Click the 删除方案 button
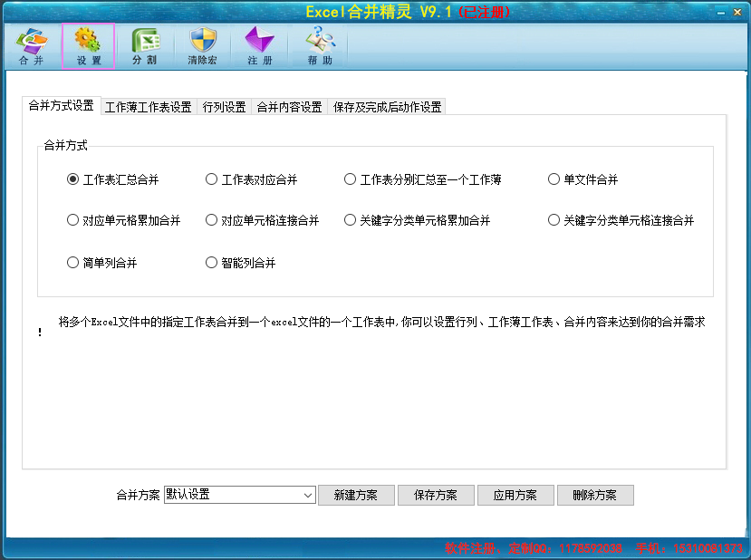Screen dimensions: 751x560 (x=595, y=495)
